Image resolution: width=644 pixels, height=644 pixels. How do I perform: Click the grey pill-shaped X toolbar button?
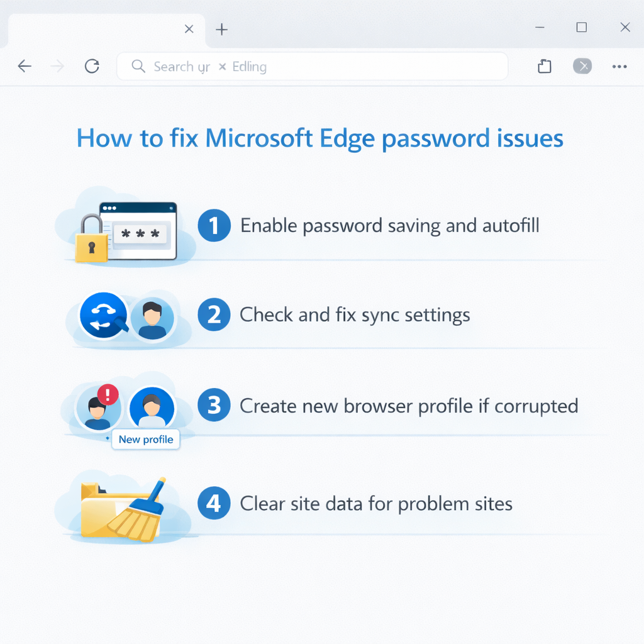pos(582,66)
